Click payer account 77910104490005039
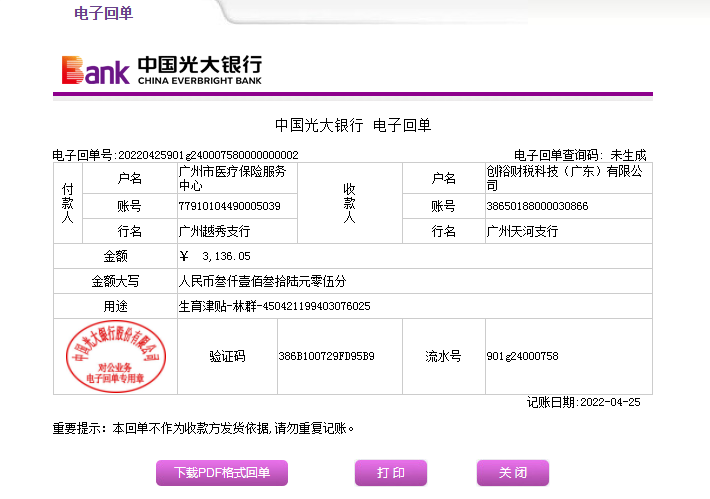710x499 pixels. point(230,206)
